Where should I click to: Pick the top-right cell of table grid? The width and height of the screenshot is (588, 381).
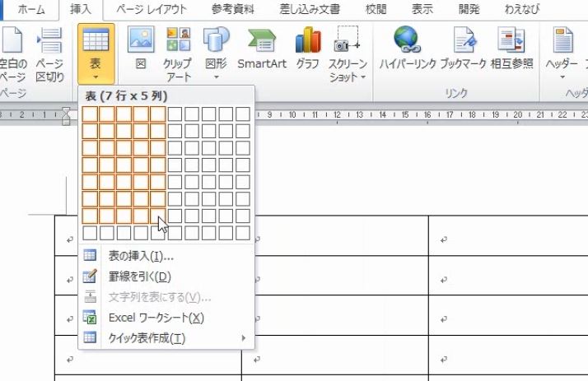coord(243,114)
